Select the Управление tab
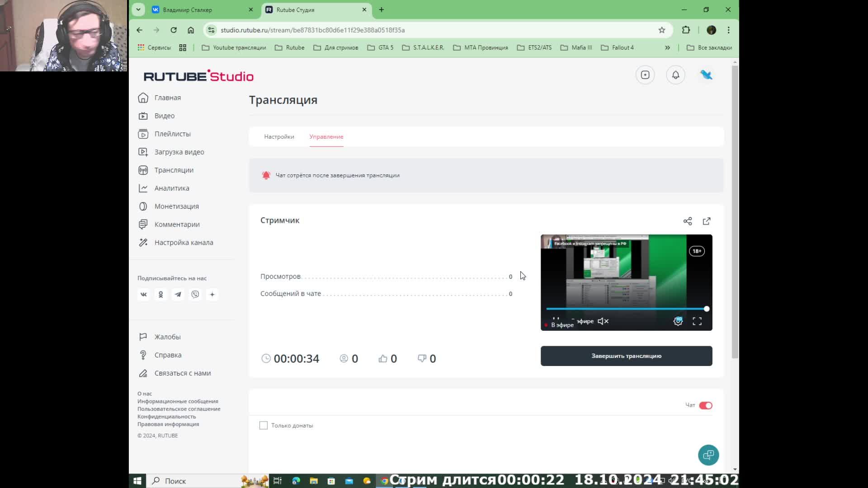Screen dimensions: 868x488 [326, 136]
